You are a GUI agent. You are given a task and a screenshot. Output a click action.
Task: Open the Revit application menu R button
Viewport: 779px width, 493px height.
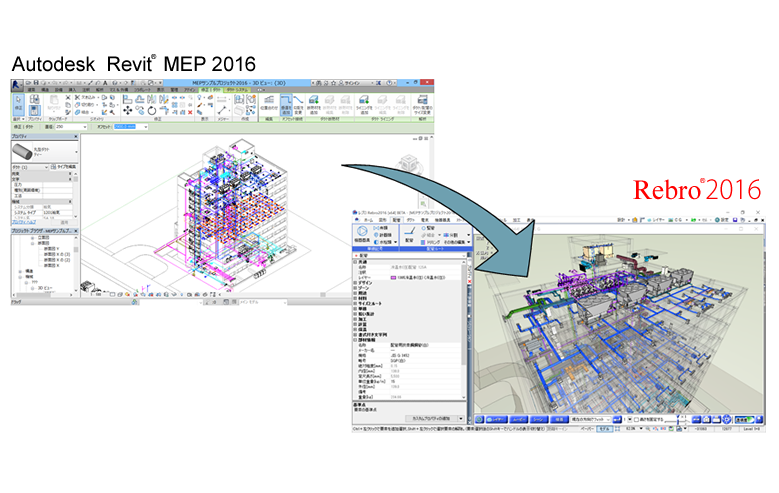pos(16,80)
